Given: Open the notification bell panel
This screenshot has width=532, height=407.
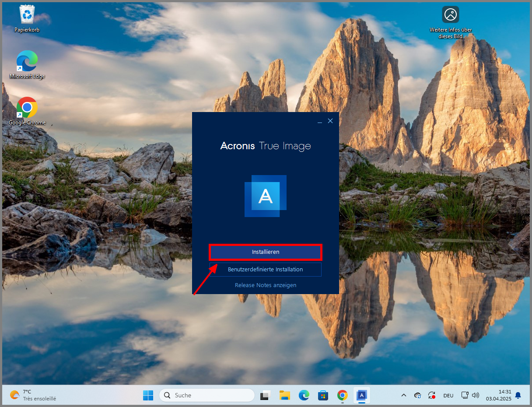Looking at the screenshot, I should pyautogui.click(x=518, y=395).
